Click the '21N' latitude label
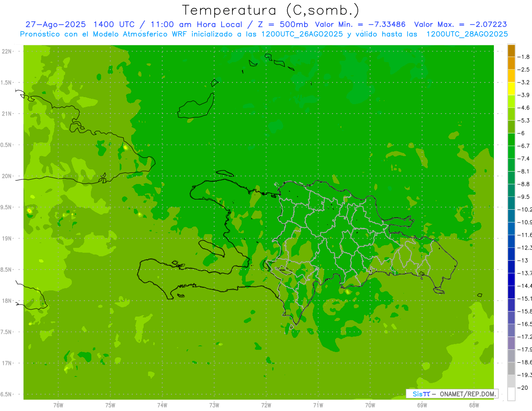This screenshot has height=411, width=532. tap(7, 114)
